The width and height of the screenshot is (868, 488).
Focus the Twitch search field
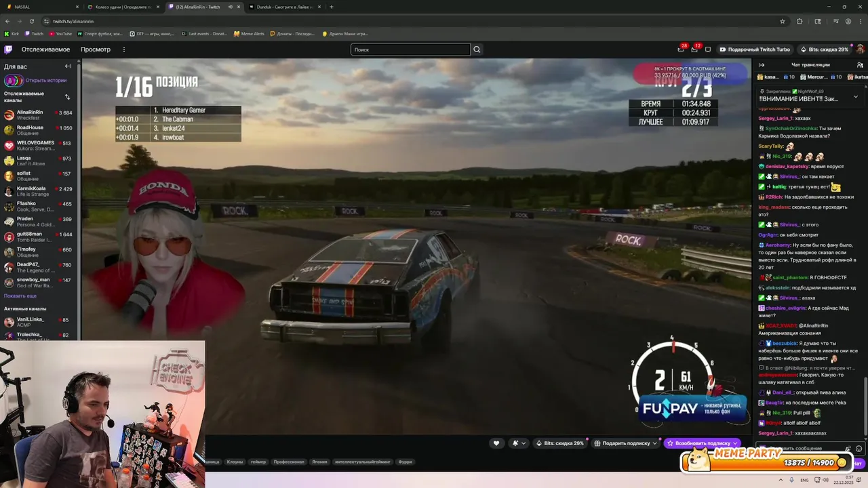coord(410,49)
